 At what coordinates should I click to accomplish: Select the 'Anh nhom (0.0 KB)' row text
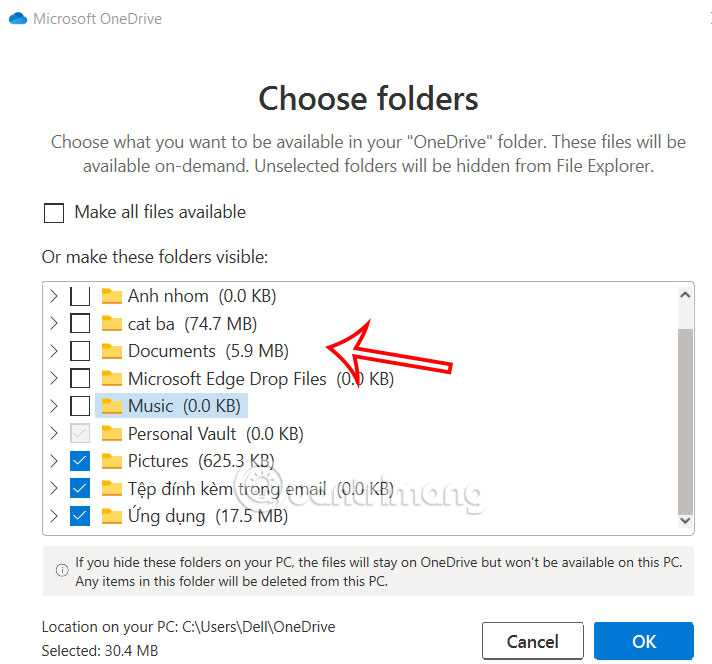pyautogui.click(x=202, y=296)
